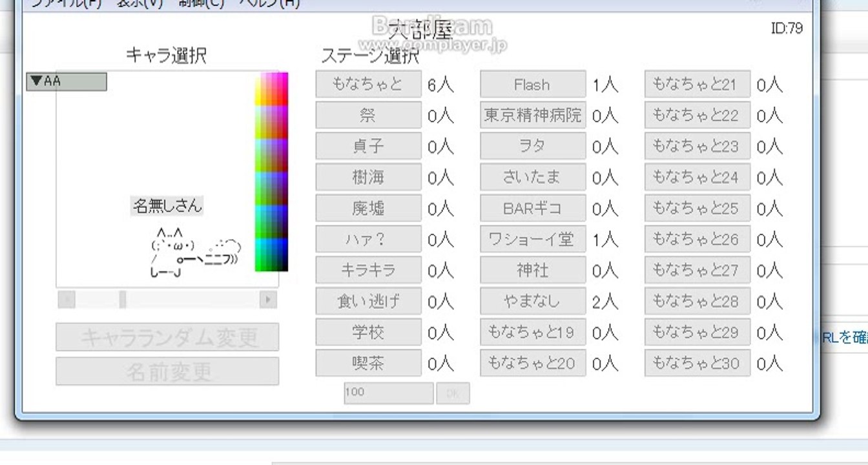Select the 学校 stage
868x465 pixels.
click(x=368, y=332)
